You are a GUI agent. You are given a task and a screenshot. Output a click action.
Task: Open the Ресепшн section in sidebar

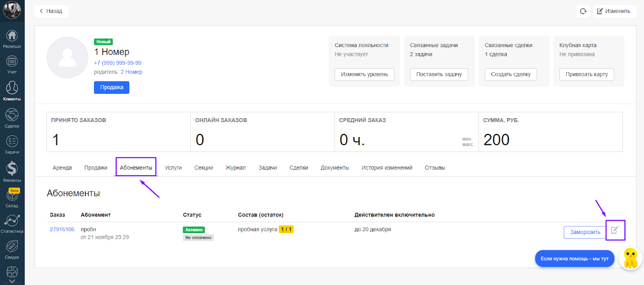(x=12, y=39)
